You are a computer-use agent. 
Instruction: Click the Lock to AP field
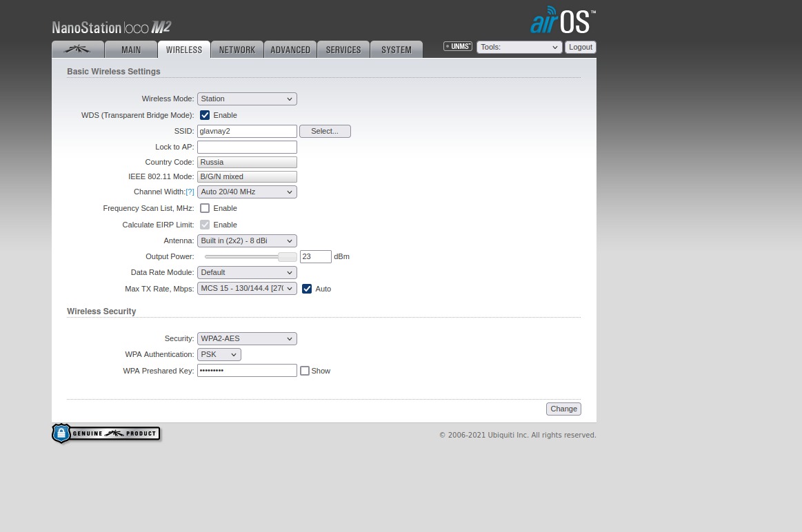[247, 147]
